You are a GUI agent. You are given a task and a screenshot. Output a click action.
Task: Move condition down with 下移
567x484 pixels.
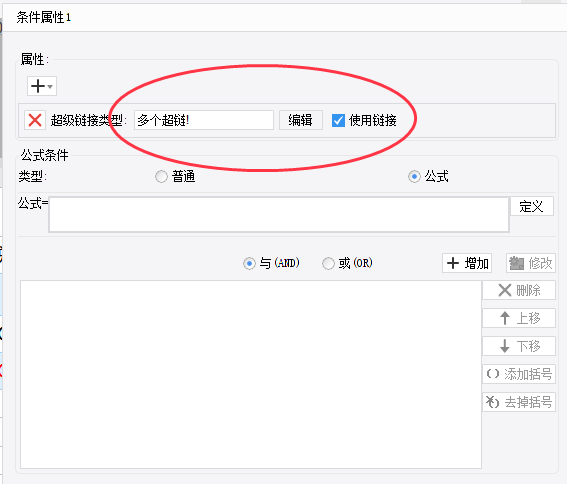click(519, 346)
